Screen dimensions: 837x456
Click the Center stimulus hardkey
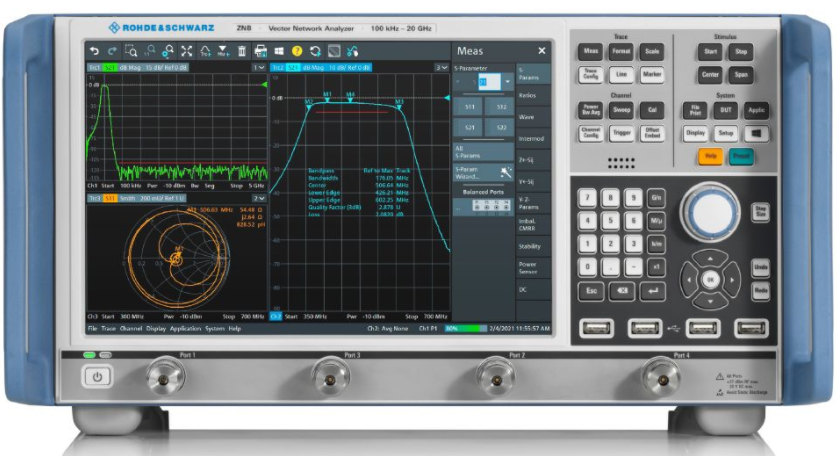point(710,75)
